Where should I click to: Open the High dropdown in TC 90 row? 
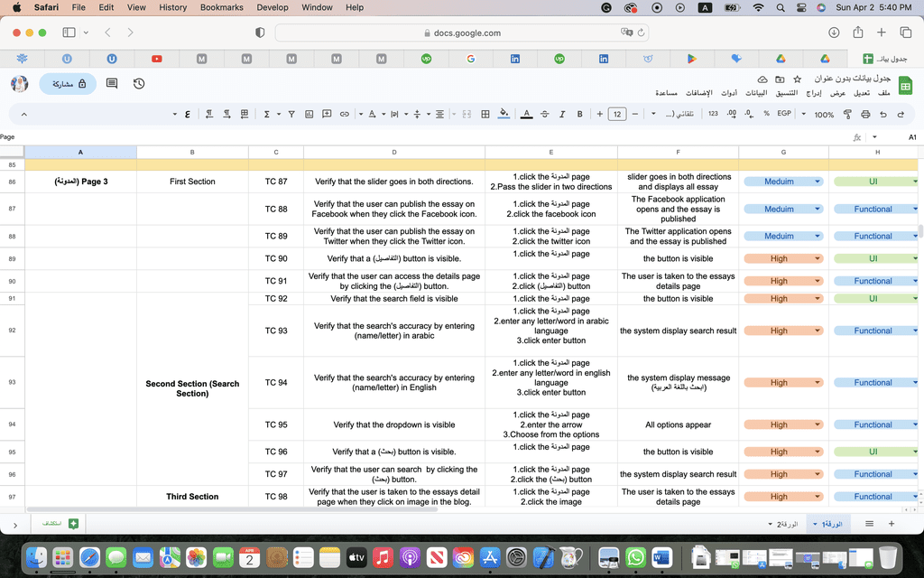[x=783, y=258]
